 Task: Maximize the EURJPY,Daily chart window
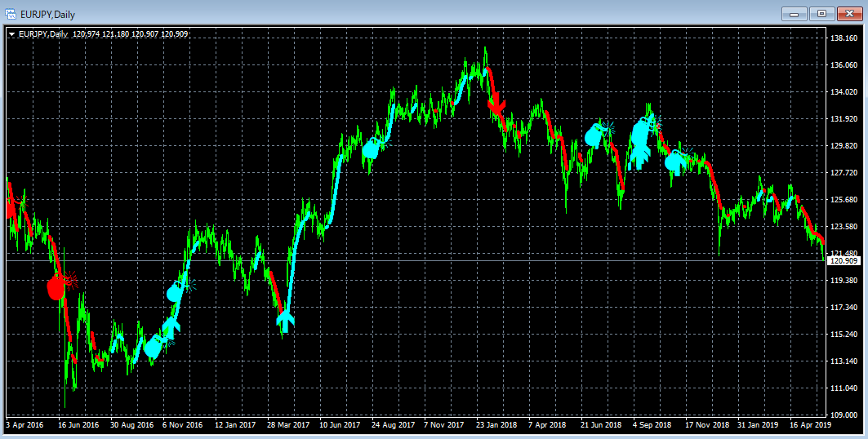pos(822,14)
